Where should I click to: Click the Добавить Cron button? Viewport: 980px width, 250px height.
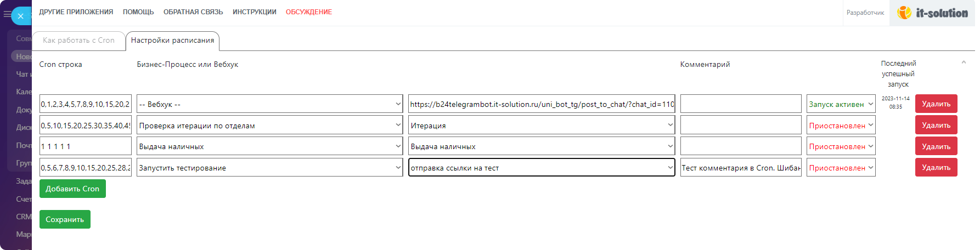coord(72,189)
